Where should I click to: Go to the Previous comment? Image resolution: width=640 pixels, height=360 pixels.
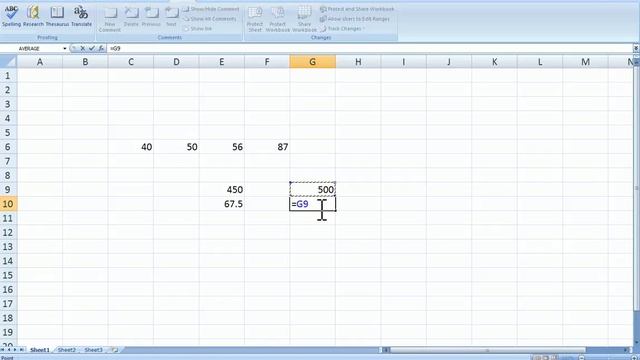[151, 17]
